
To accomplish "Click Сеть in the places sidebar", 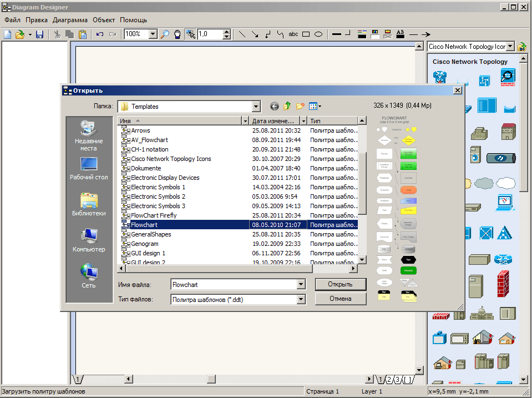I will tap(89, 276).
